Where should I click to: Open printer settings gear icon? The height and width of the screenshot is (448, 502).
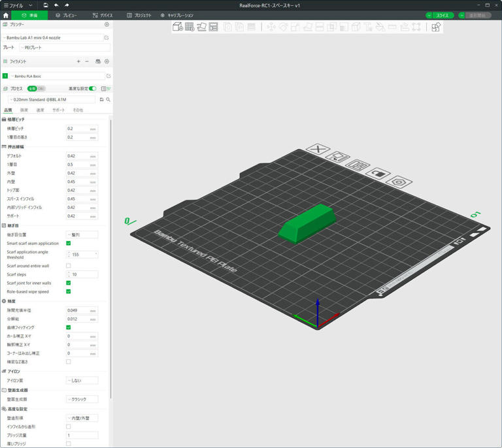tap(107, 24)
